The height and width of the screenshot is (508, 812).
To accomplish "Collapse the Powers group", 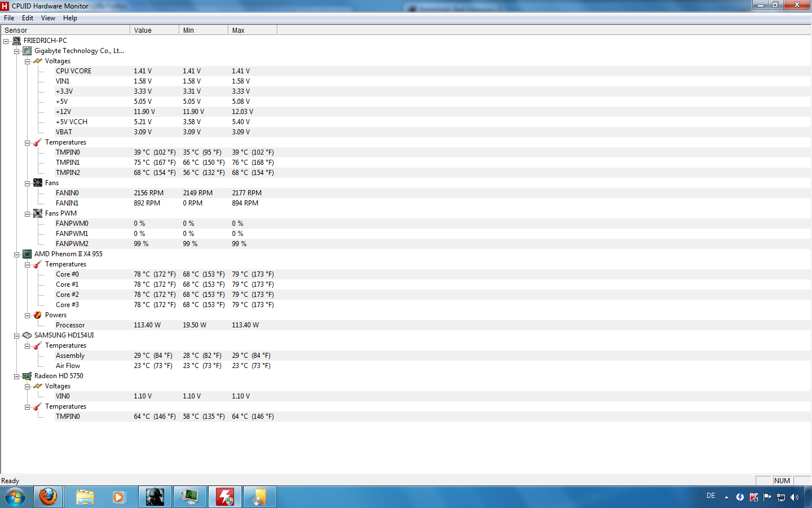I will pyautogui.click(x=27, y=316).
